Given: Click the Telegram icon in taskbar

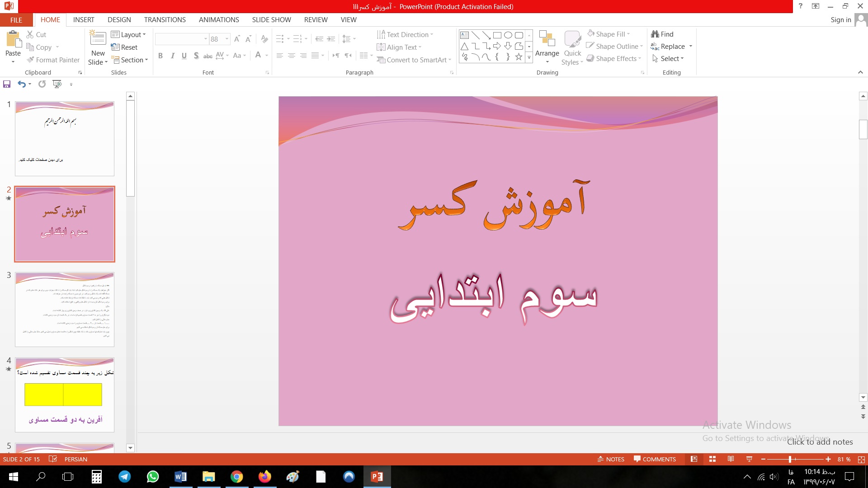Looking at the screenshot, I should [125, 477].
